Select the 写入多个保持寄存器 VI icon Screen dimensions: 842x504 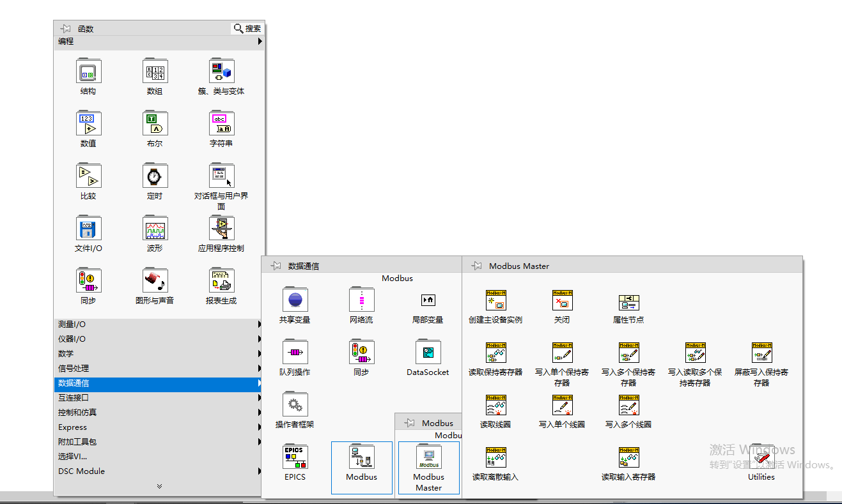(628, 353)
